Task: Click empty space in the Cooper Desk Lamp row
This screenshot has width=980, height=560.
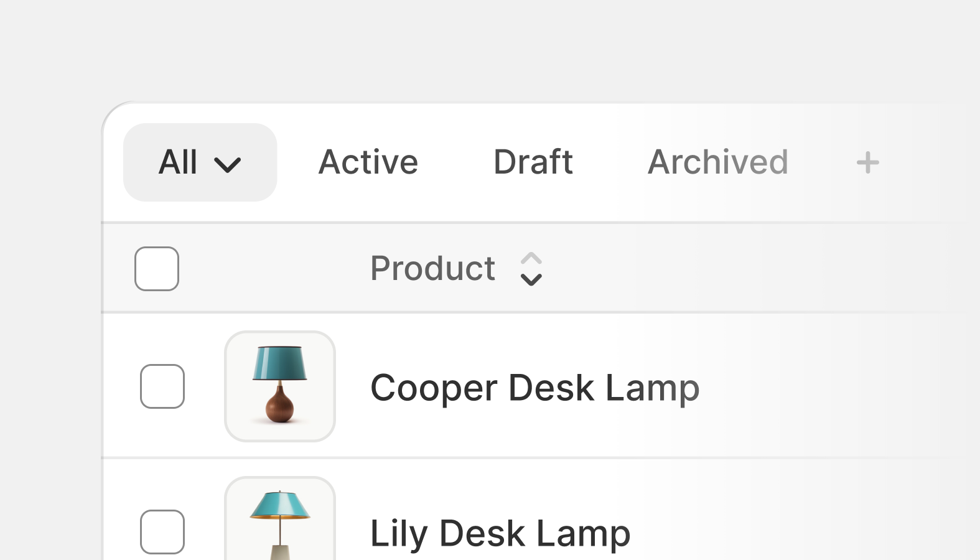Action: pos(834,386)
